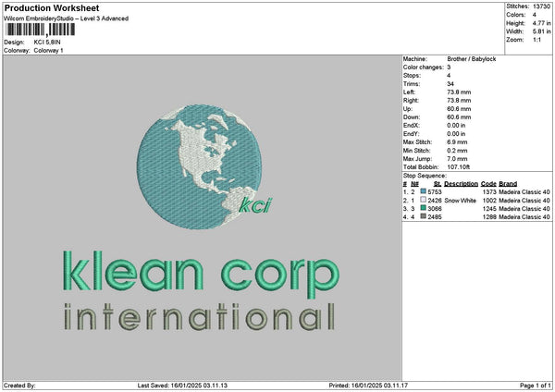Screen dimensions: 555x392
Task: Click the stitches count '13730'
Action: click(x=541, y=6)
